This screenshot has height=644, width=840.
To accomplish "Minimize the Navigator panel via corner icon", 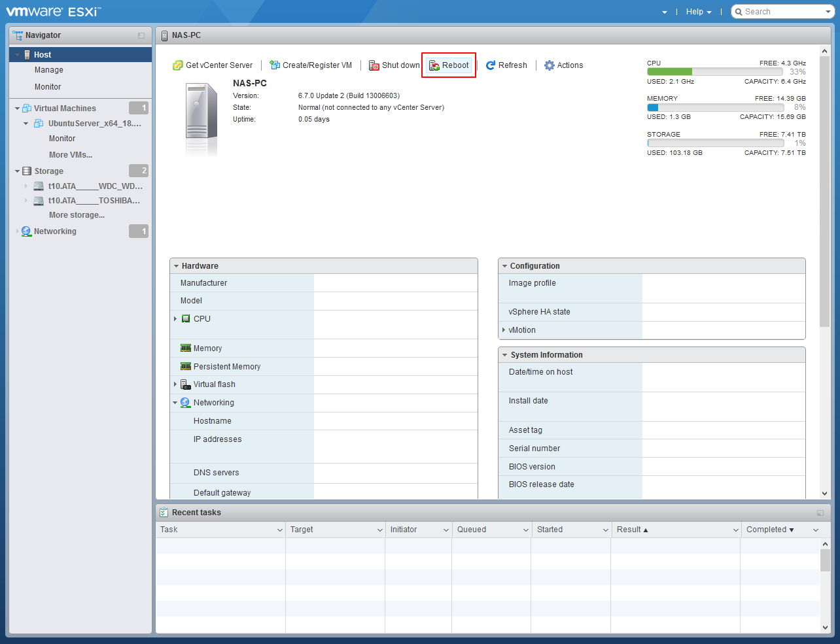I will pyautogui.click(x=141, y=35).
